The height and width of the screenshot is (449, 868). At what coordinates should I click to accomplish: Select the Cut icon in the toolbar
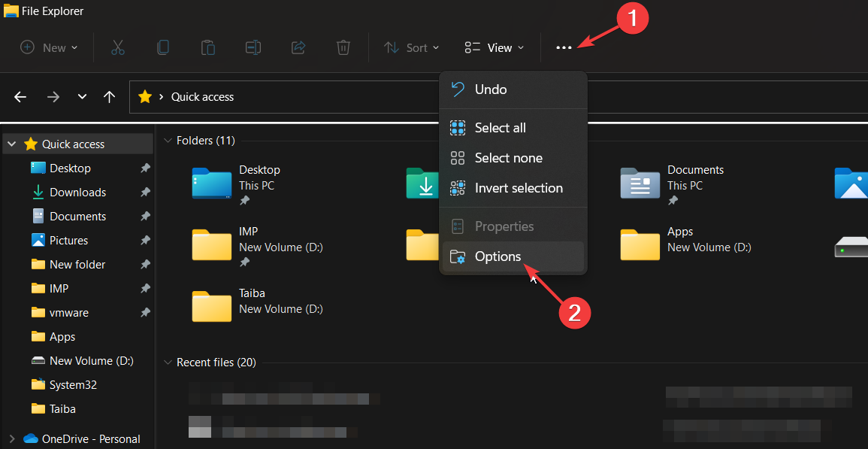point(117,47)
